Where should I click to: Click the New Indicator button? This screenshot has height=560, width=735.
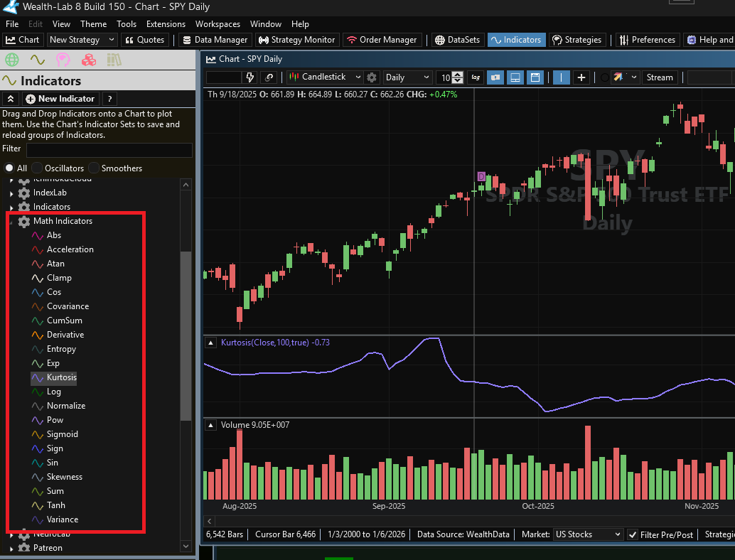(x=60, y=99)
